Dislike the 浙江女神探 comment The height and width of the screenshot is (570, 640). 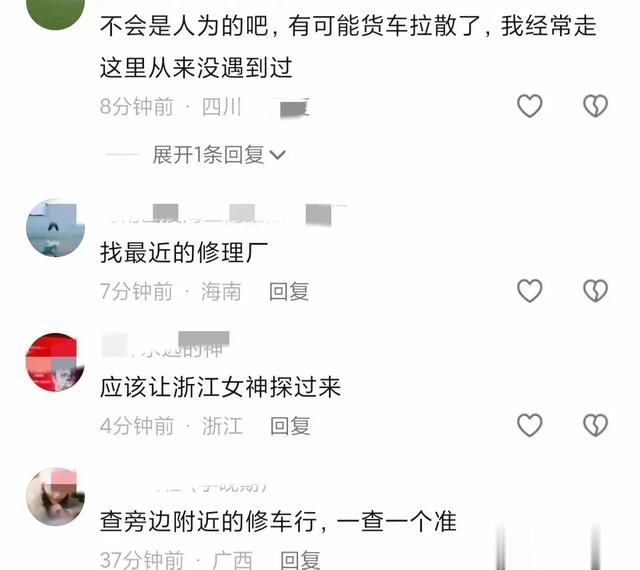[x=596, y=425]
